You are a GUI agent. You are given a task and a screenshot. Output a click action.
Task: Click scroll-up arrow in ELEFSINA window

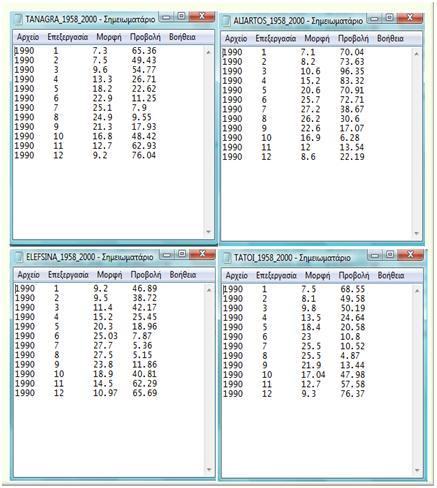click(x=209, y=290)
